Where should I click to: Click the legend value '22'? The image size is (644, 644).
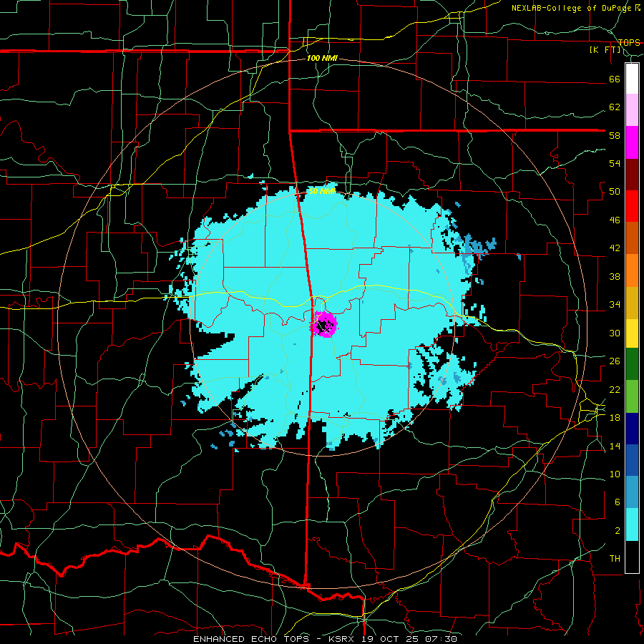point(615,390)
